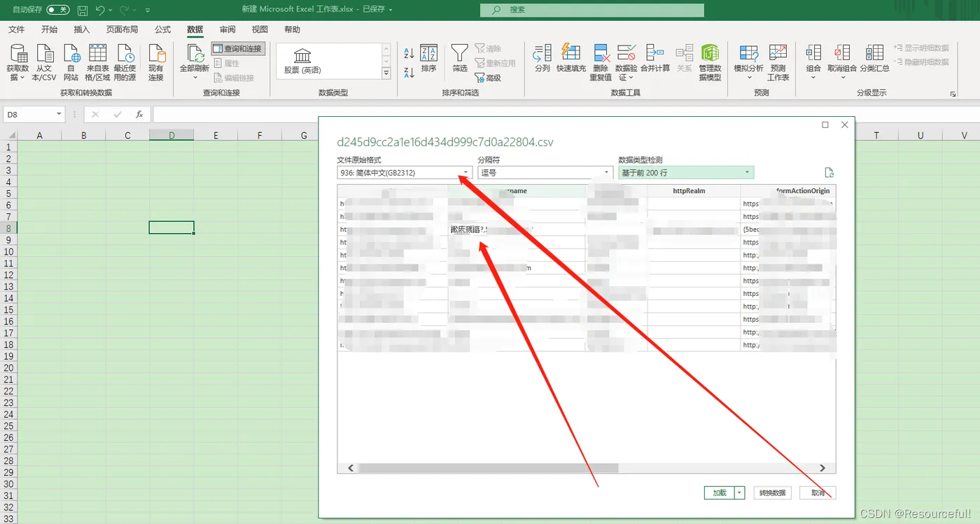Switch to the 公式 ribbon tab
The width and height of the screenshot is (980, 524).
(x=162, y=29)
